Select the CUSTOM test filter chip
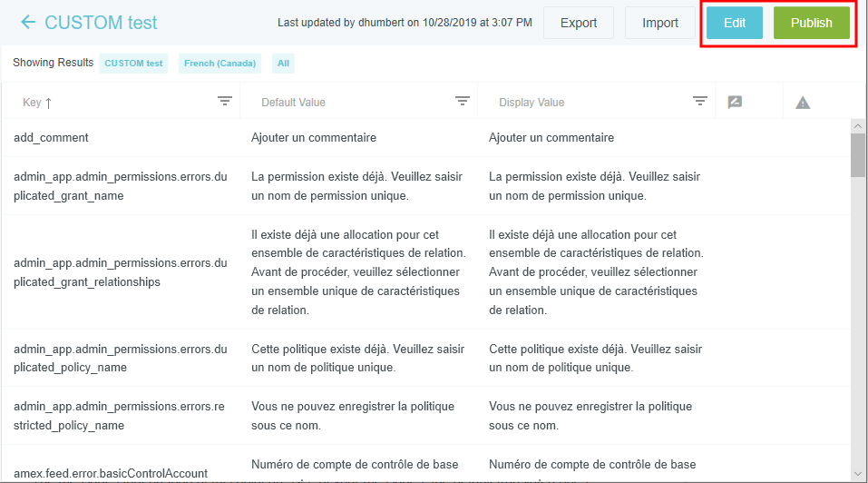This screenshot has width=868, height=483. 133,64
